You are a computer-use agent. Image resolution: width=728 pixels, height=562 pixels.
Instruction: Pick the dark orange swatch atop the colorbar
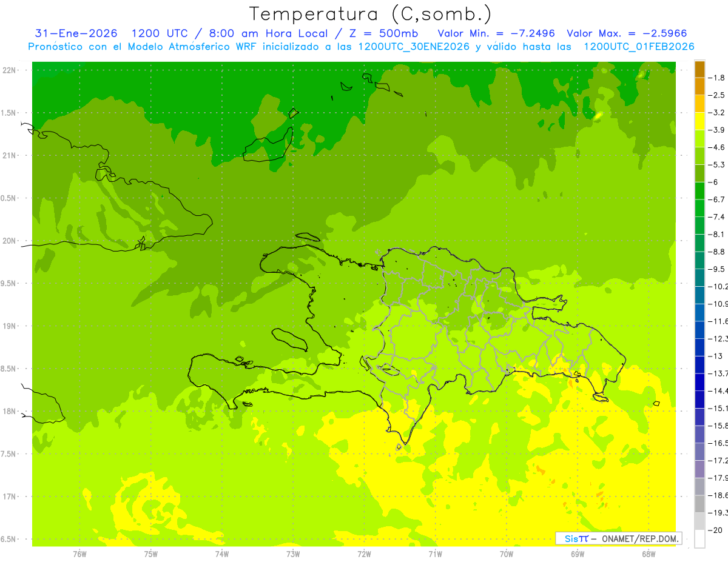pos(699,69)
